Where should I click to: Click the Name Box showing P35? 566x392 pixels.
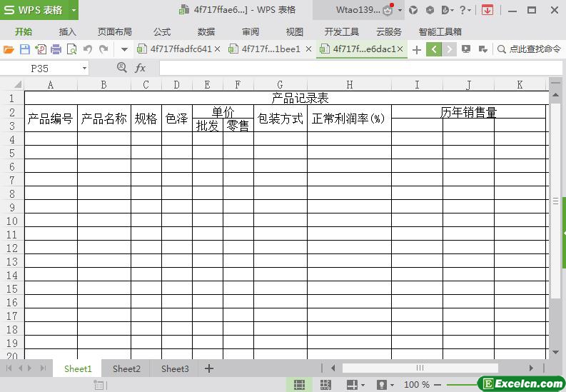point(40,69)
